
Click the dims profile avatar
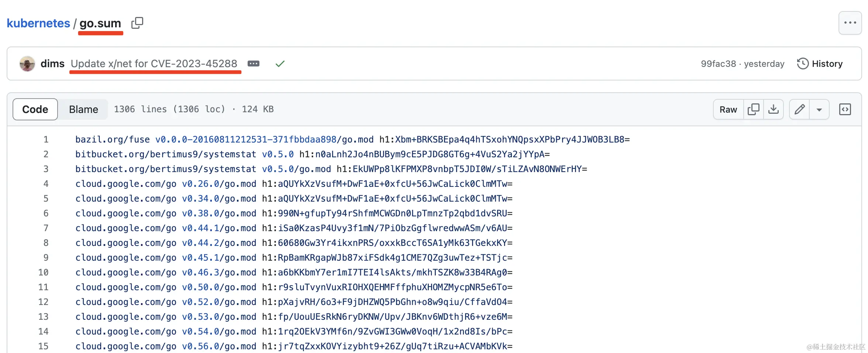pyautogui.click(x=27, y=64)
